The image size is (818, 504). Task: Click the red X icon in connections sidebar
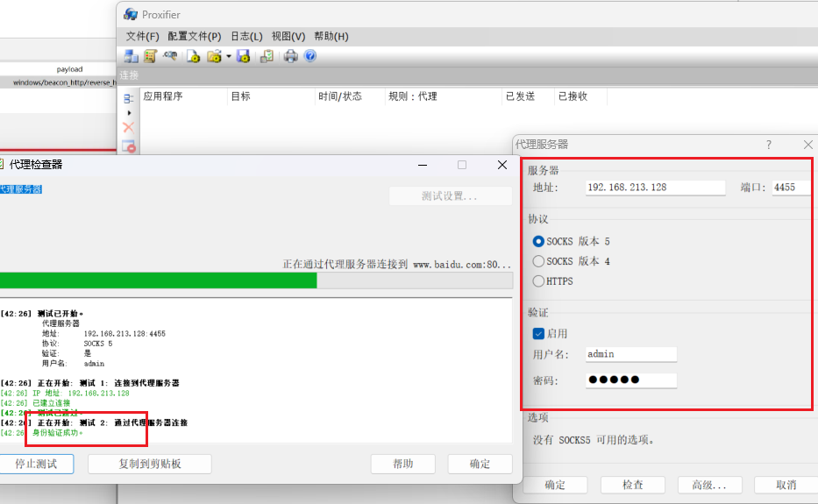click(x=129, y=128)
